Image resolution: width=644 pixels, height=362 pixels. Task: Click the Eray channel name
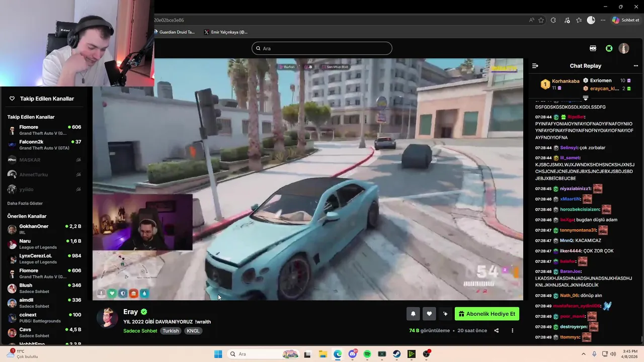[x=130, y=312]
